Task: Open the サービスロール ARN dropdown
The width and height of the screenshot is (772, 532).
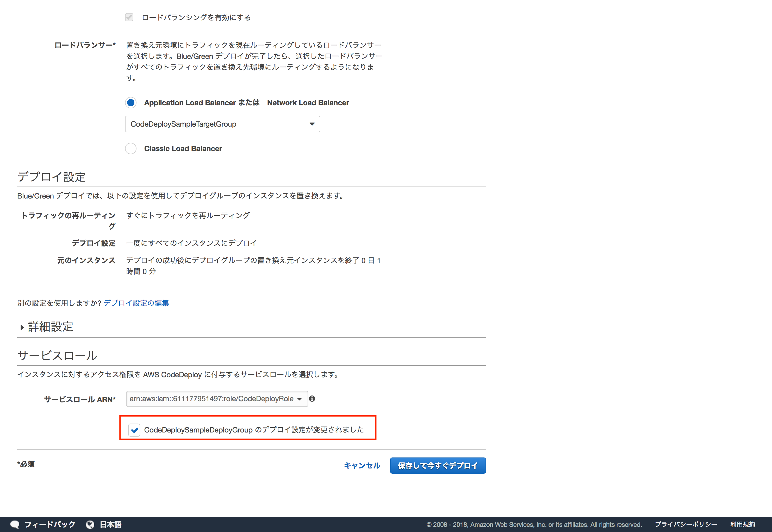Action: [217, 399]
